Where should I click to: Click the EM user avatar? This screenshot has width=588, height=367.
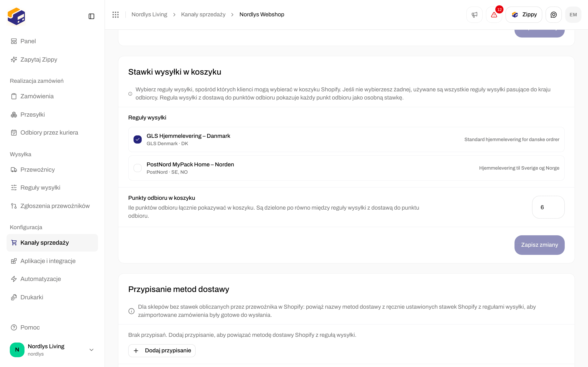pyautogui.click(x=573, y=14)
